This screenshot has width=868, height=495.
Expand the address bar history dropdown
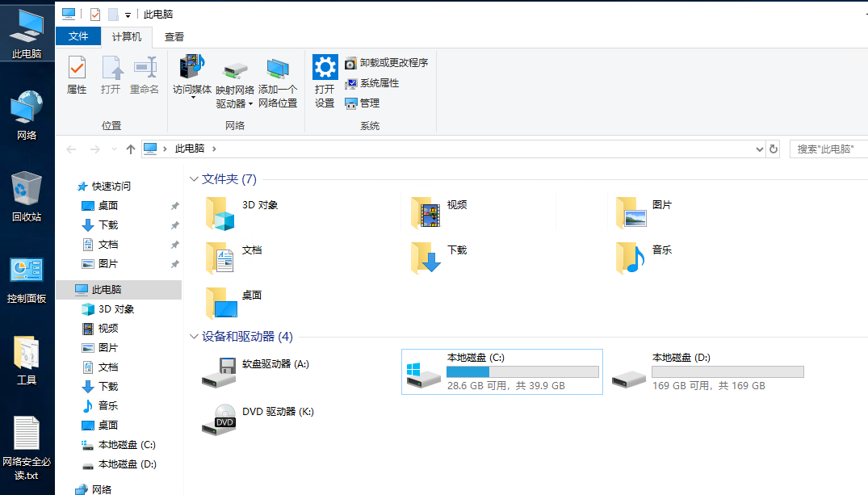(x=759, y=149)
